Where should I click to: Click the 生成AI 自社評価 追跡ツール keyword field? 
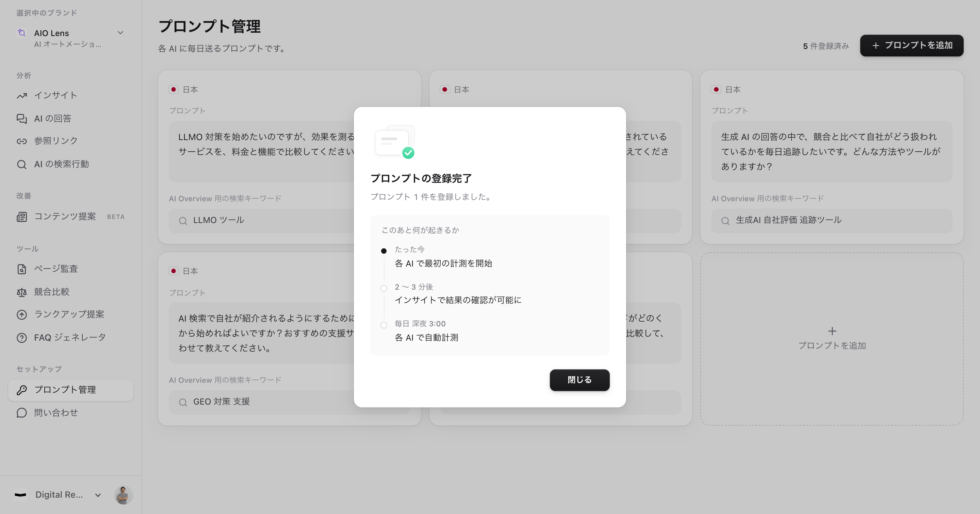coord(832,221)
